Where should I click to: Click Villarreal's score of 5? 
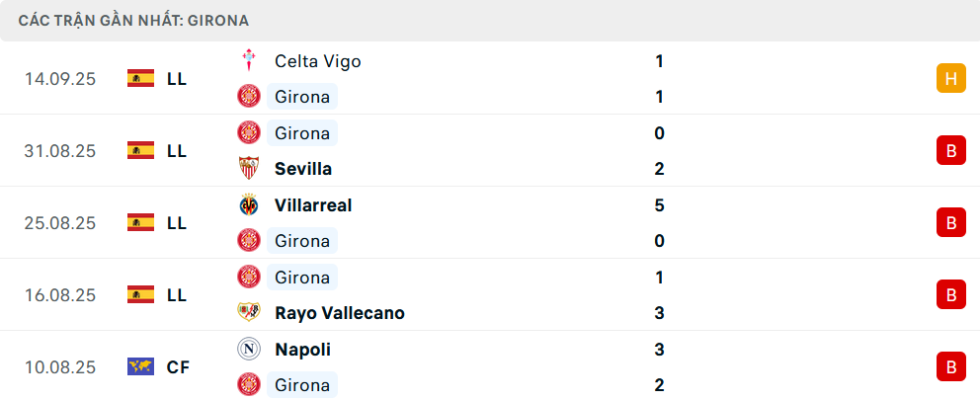(x=659, y=205)
